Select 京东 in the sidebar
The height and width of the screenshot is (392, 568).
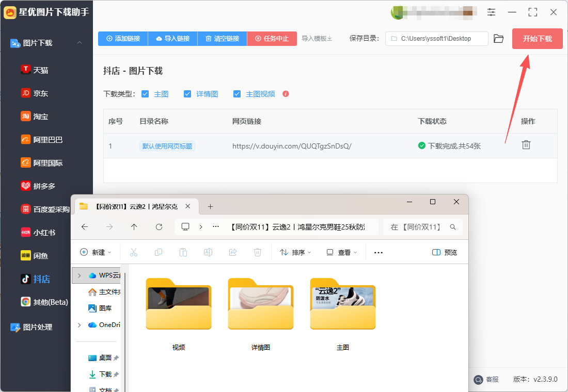35,93
